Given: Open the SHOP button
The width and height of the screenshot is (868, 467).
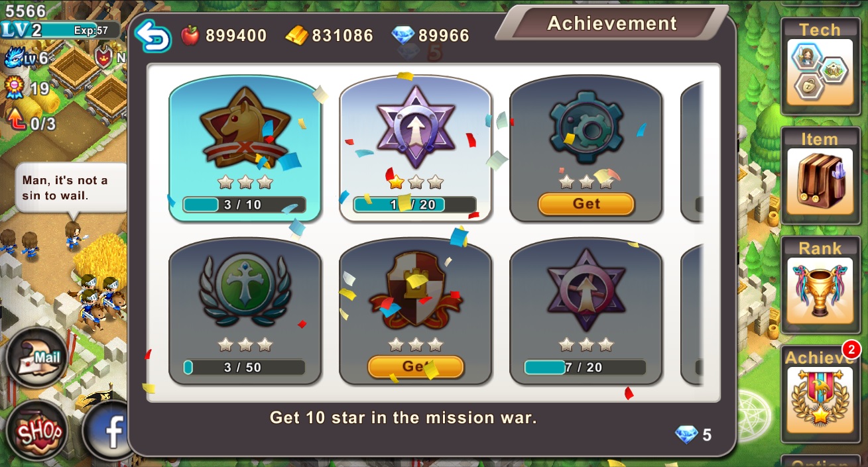Looking at the screenshot, I should coord(38,431).
